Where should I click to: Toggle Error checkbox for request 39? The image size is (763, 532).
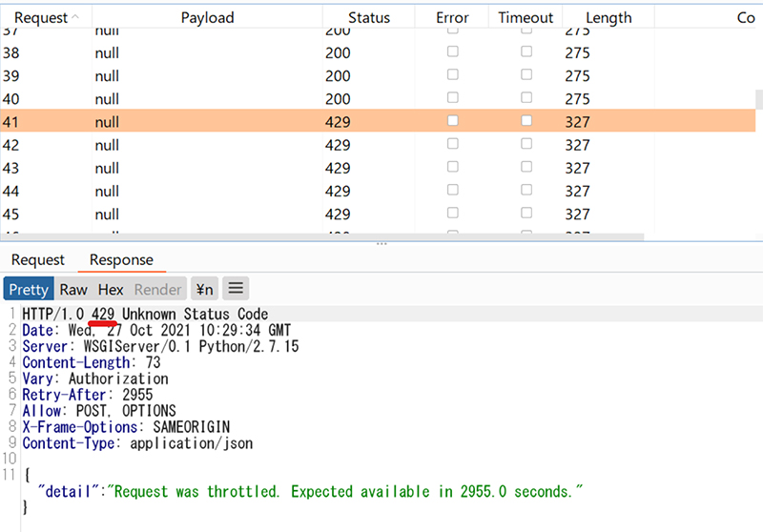pyautogui.click(x=452, y=74)
